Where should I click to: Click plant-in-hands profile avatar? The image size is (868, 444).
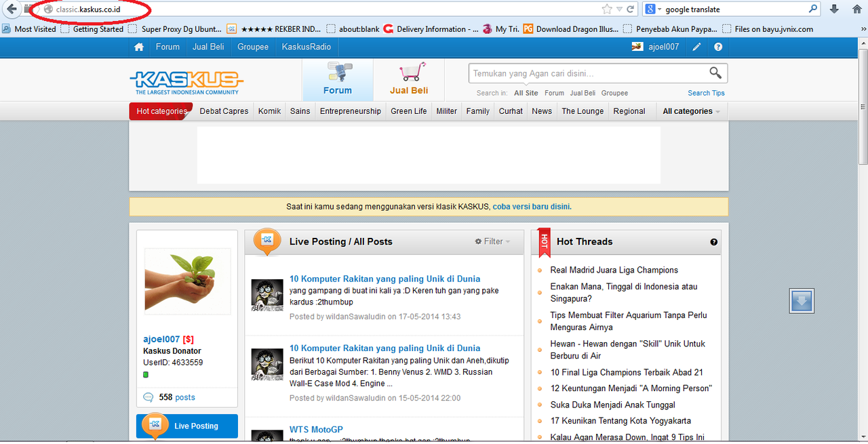tap(187, 281)
